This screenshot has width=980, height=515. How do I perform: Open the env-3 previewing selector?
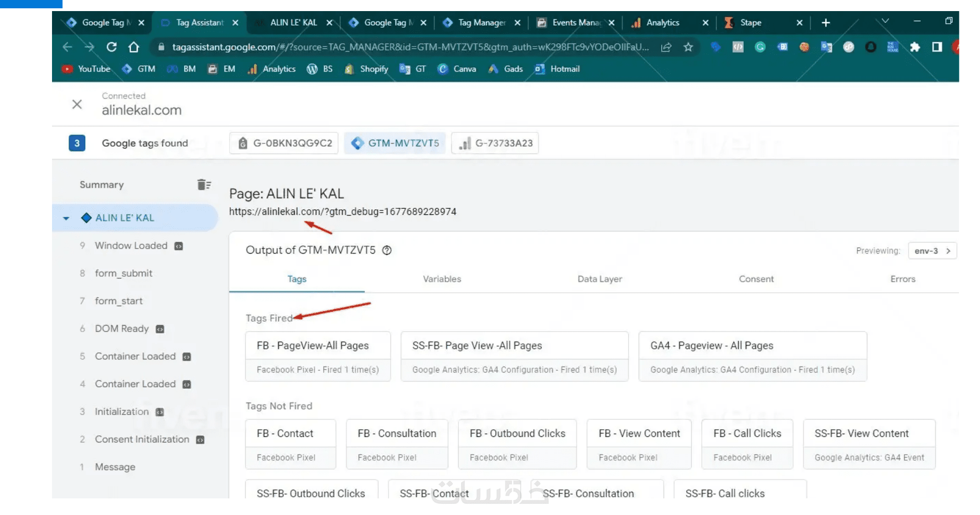[932, 251]
